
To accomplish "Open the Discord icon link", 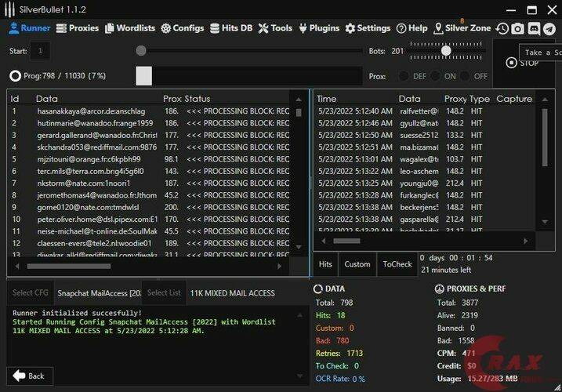I will [533, 28].
